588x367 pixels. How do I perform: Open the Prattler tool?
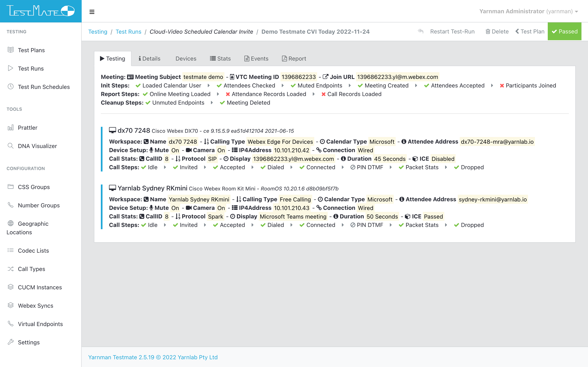pos(28,128)
